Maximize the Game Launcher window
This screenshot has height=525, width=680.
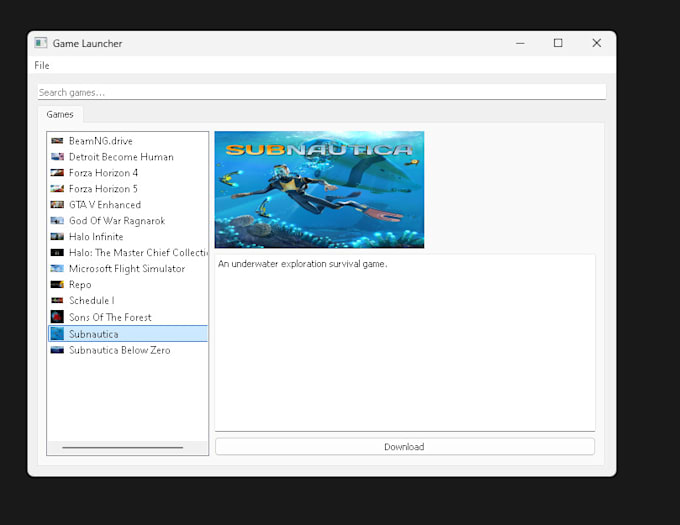(x=558, y=43)
